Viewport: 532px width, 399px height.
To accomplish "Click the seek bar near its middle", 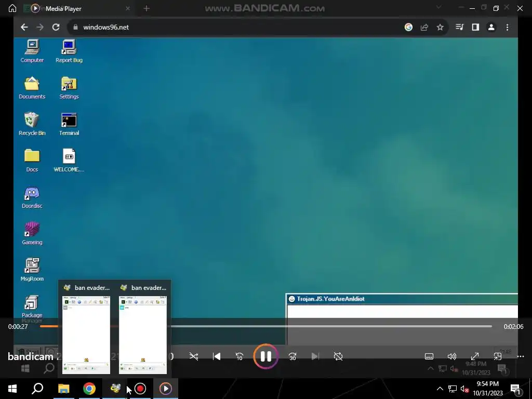I will 265,326.
